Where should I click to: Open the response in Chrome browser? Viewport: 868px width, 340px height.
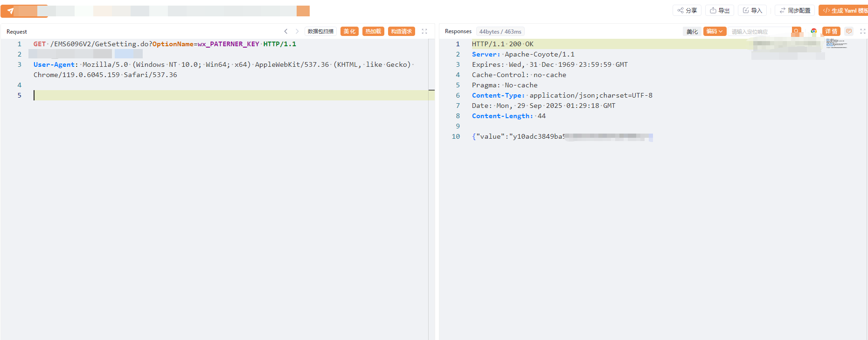click(x=814, y=31)
